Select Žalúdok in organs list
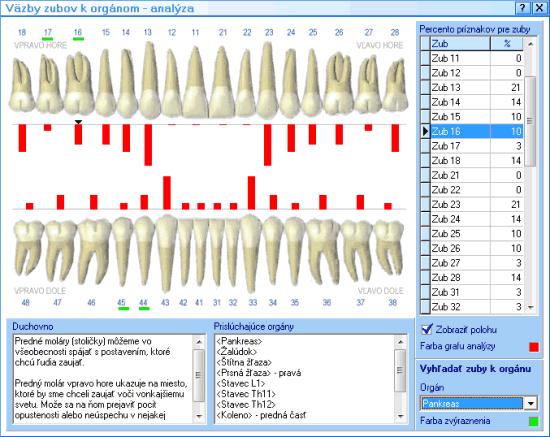 237,351
